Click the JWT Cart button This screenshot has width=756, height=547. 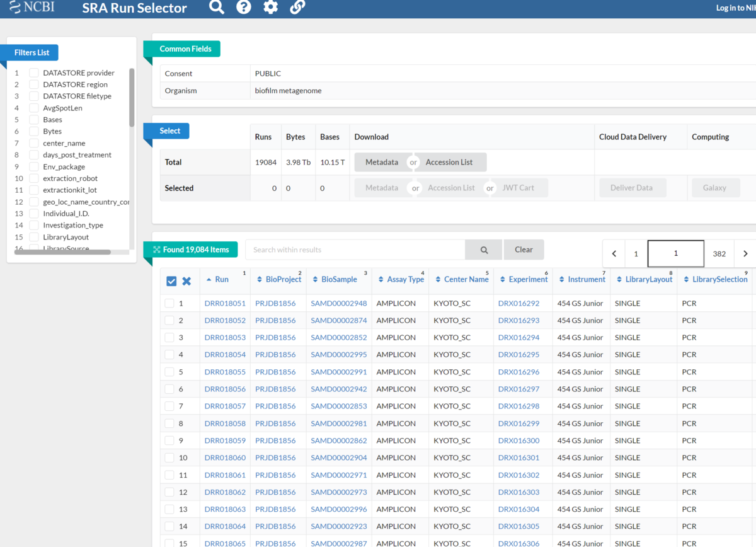click(x=518, y=188)
